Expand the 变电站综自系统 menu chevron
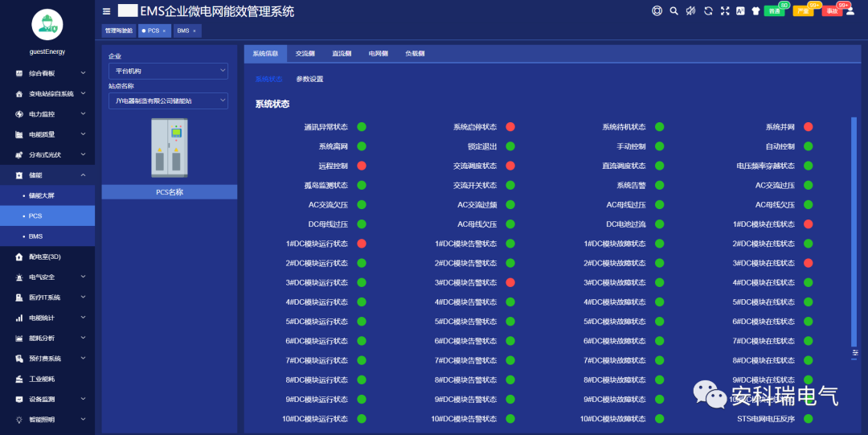This screenshot has width=868, height=435. 83,93
